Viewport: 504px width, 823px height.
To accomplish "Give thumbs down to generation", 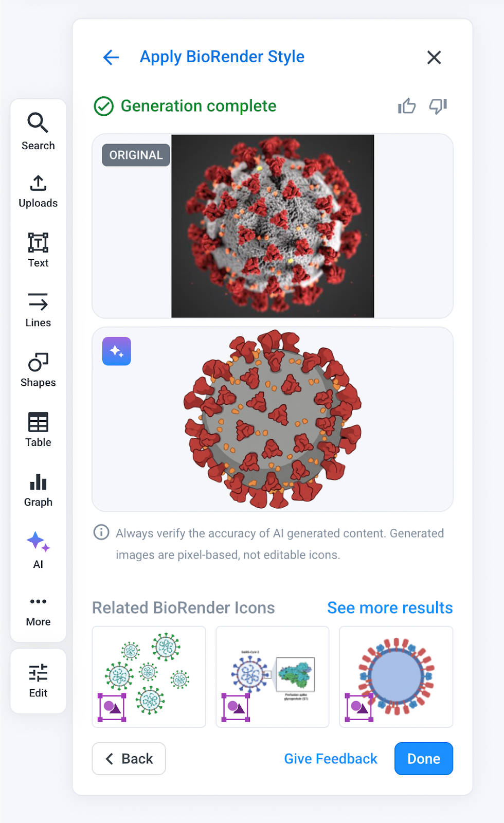I will [438, 106].
